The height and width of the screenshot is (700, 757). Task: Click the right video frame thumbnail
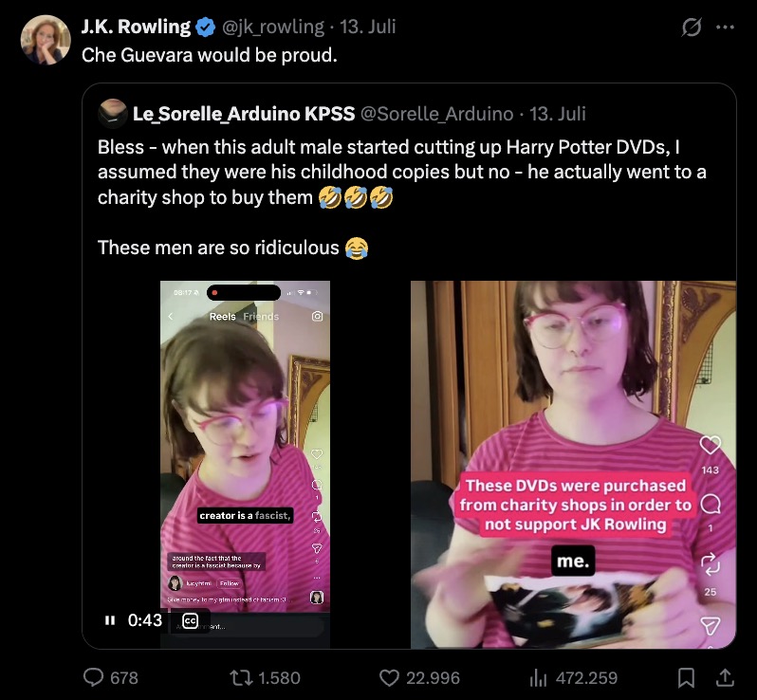(x=573, y=465)
